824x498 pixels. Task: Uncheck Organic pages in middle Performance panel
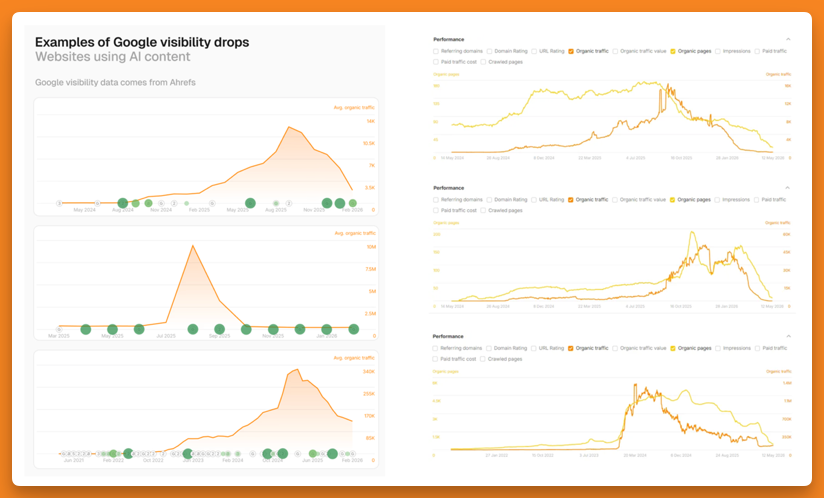672,200
